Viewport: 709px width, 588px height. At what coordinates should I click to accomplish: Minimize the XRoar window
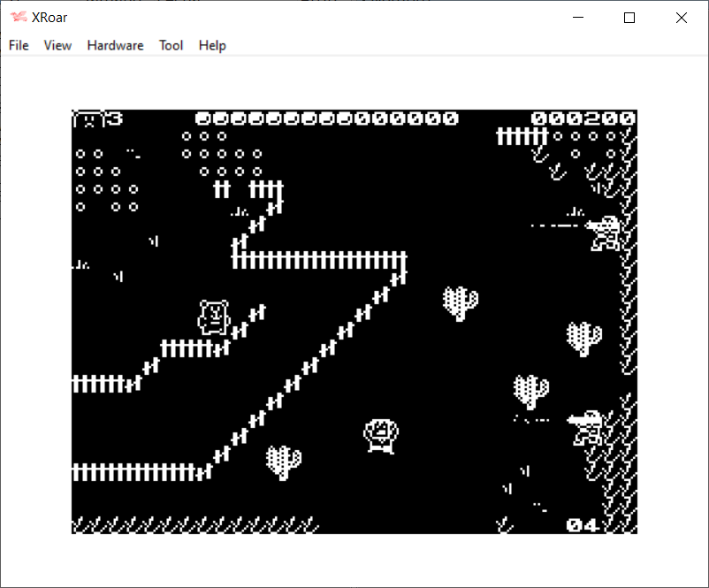pyautogui.click(x=578, y=18)
